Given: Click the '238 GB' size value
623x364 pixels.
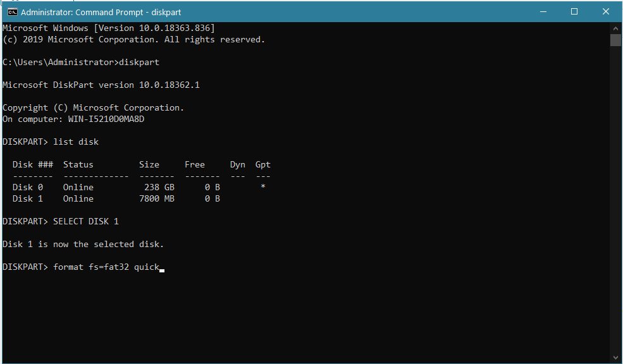Looking at the screenshot, I should point(159,187).
